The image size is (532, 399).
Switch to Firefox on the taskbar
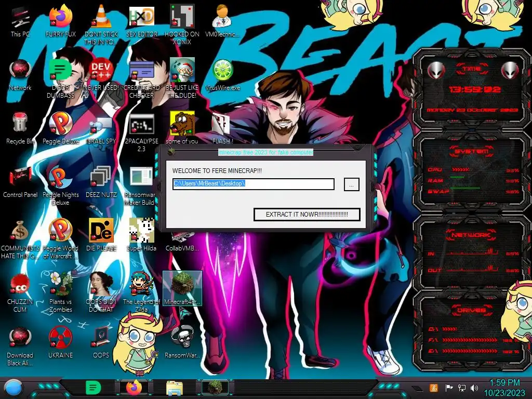pos(134,388)
